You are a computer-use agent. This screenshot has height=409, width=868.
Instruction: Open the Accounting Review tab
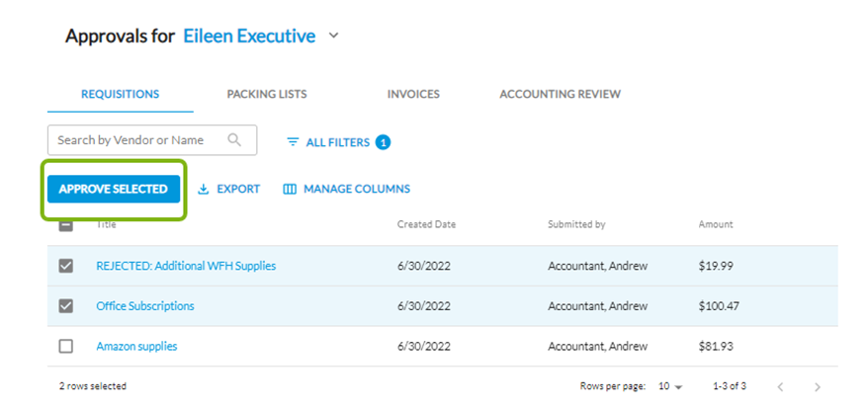pos(561,94)
